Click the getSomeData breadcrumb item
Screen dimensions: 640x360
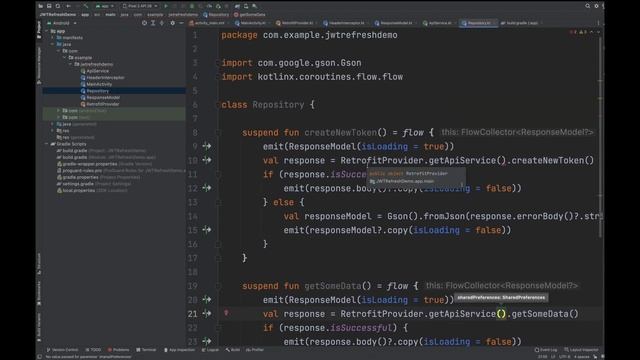[249, 15]
